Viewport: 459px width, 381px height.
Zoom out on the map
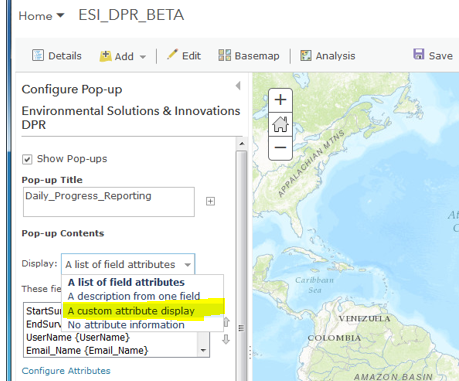(280, 148)
